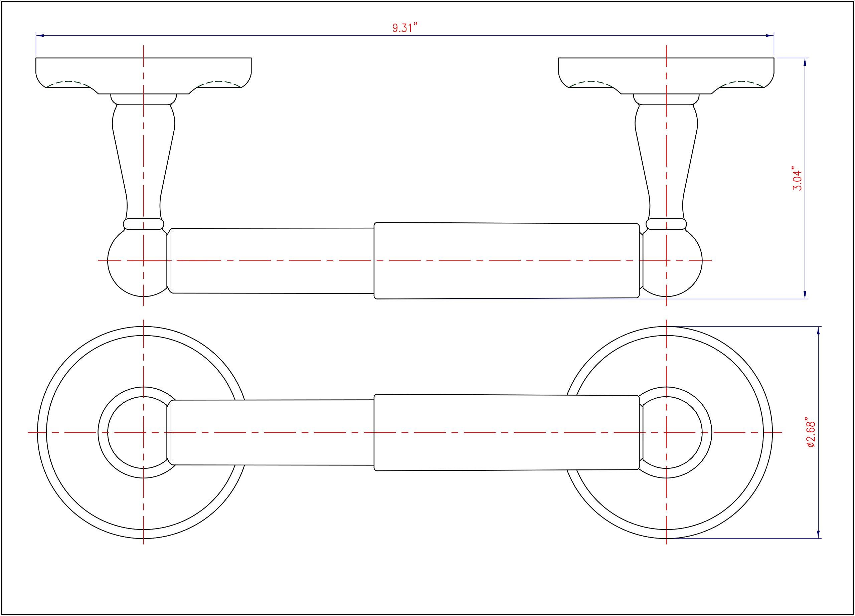
Task: Click the ø2.68" diameter dimension label
Action: click(x=811, y=432)
